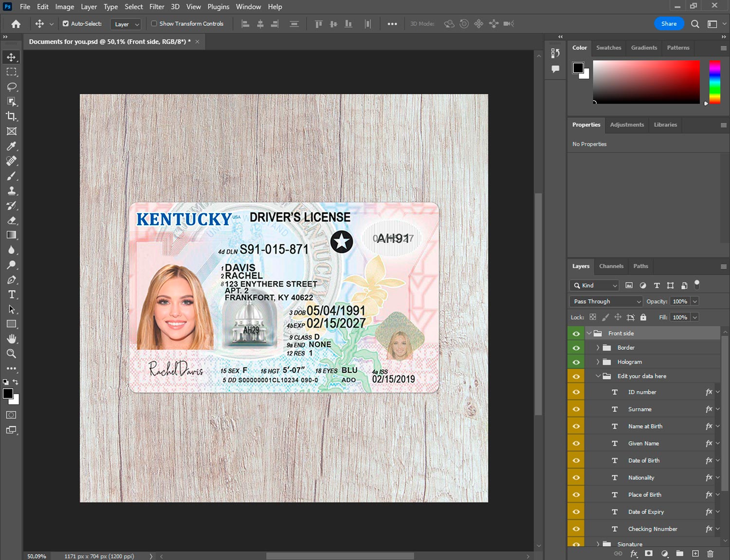Hide the Border group layer
730x560 pixels.
[576, 348]
